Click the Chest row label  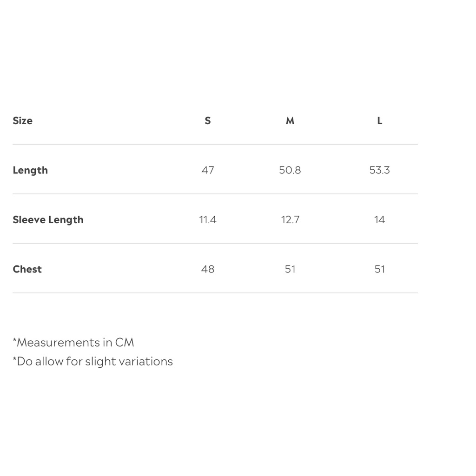point(27,269)
